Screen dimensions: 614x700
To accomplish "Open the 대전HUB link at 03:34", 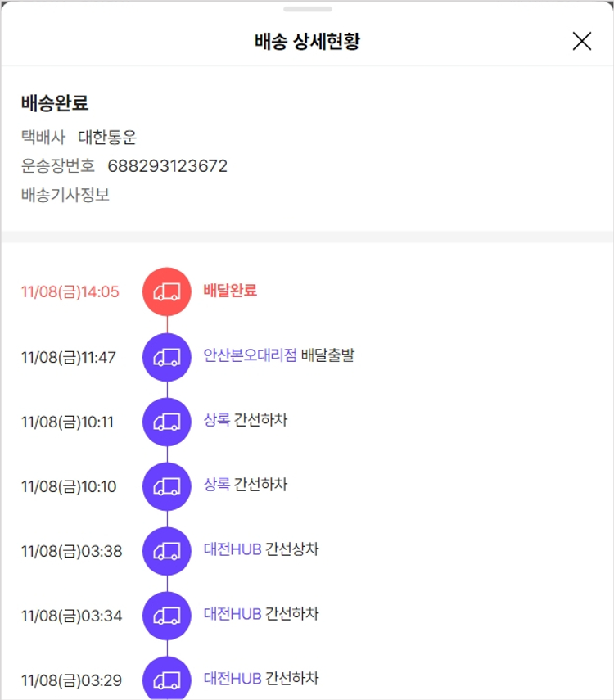I will click(233, 614).
